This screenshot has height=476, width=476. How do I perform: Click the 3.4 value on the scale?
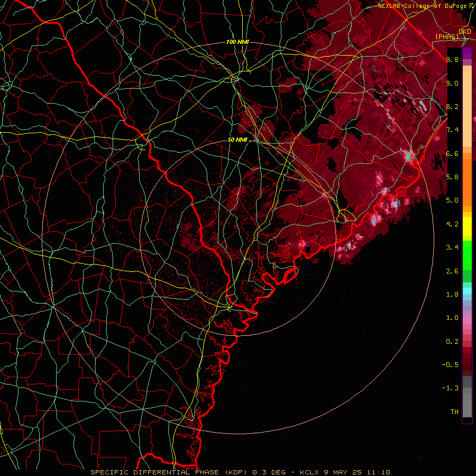[x=452, y=248]
